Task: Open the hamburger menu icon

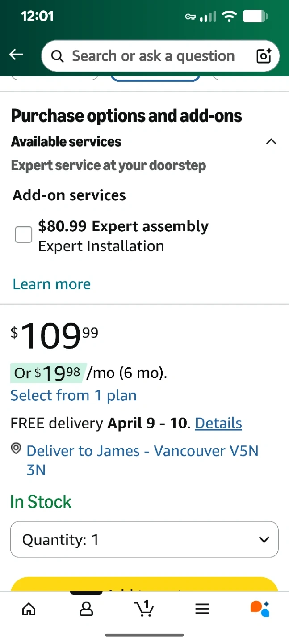Action: tap(202, 609)
